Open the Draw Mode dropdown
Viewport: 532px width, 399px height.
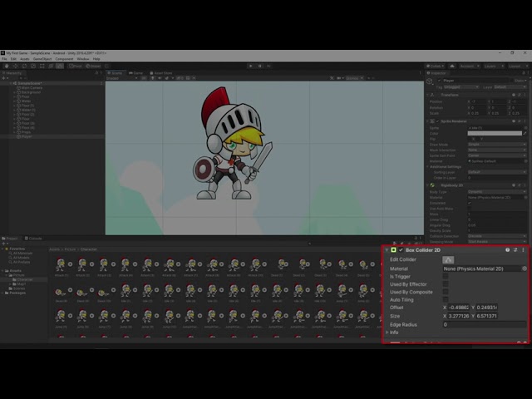pyautogui.click(x=497, y=145)
